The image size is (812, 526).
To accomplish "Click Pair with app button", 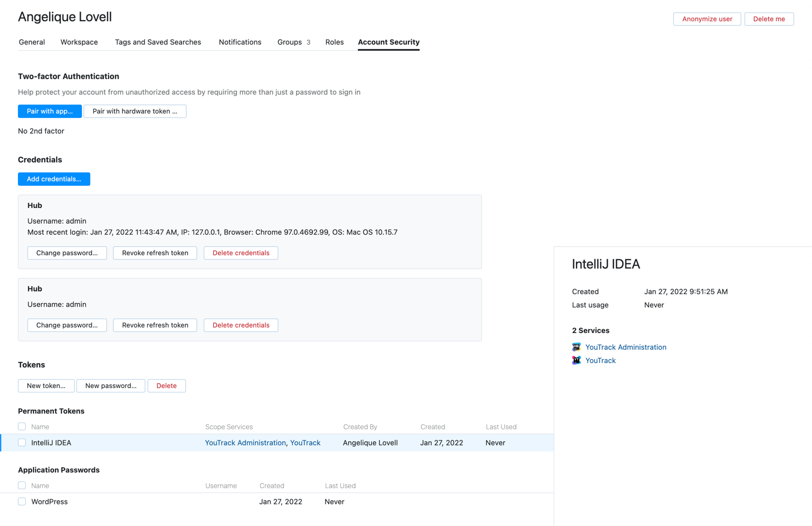I will pos(50,111).
